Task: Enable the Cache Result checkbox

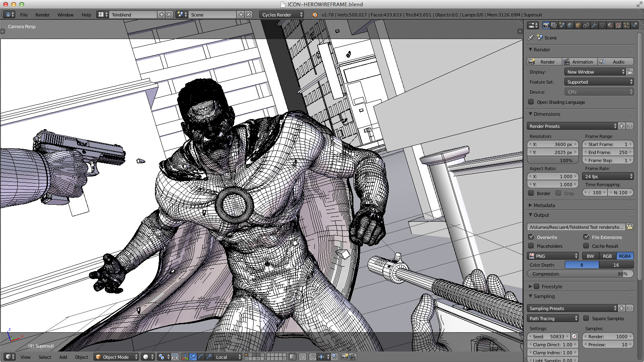Action: click(x=586, y=246)
